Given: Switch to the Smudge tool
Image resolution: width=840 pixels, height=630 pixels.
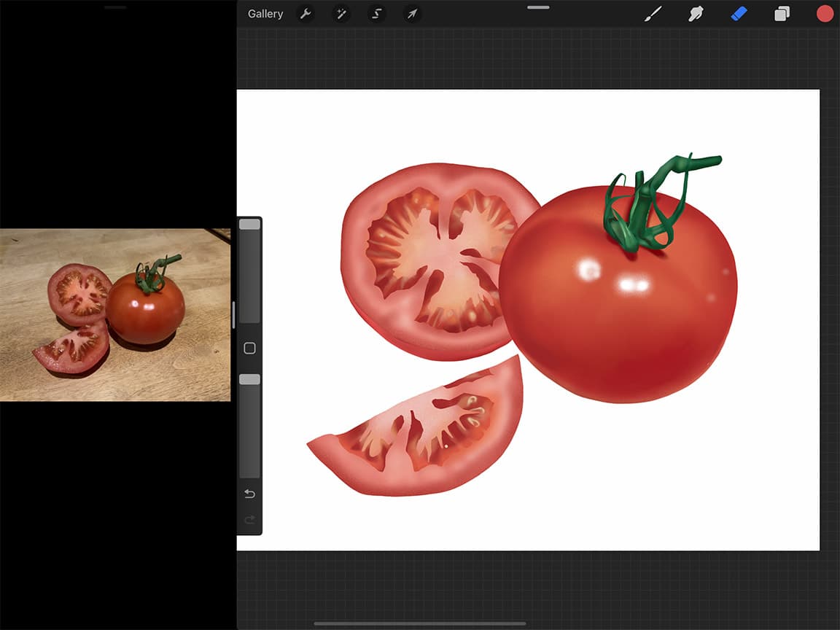Looking at the screenshot, I should 696,13.
